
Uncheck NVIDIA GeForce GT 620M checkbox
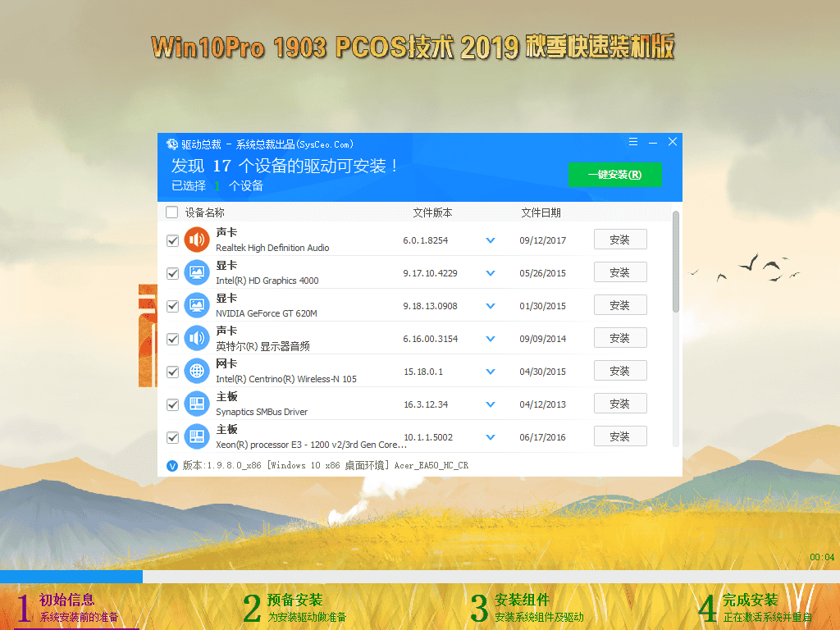[172, 307]
